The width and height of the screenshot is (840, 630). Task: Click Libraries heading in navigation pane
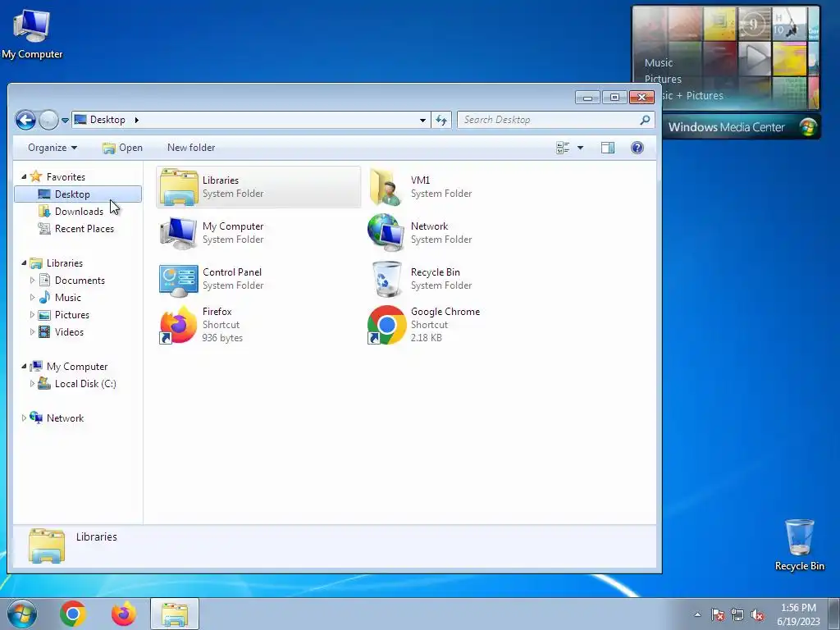(64, 263)
